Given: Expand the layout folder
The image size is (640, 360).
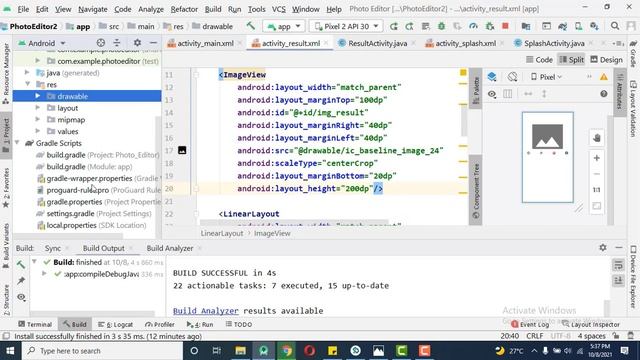Looking at the screenshot, I should 38,108.
